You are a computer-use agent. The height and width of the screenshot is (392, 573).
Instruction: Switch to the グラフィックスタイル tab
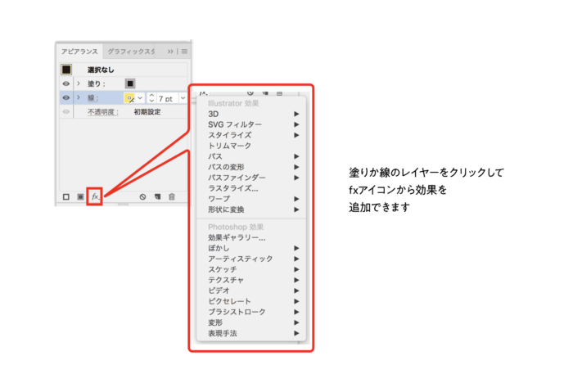tap(131, 52)
